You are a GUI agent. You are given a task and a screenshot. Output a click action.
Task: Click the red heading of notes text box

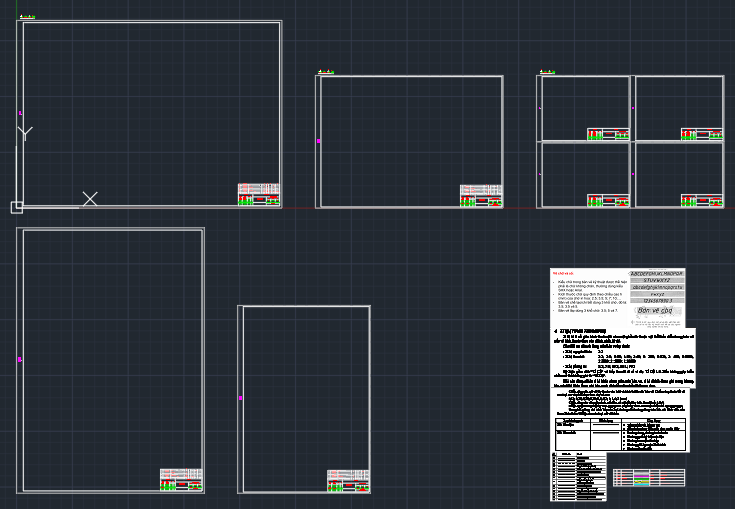pos(563,273)
